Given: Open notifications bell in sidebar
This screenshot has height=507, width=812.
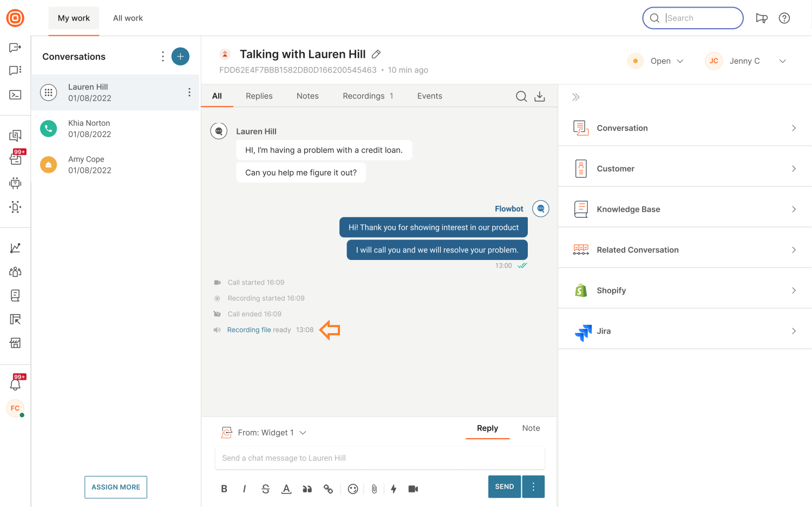Looking at the screenshot, I should tap(16, 384).
